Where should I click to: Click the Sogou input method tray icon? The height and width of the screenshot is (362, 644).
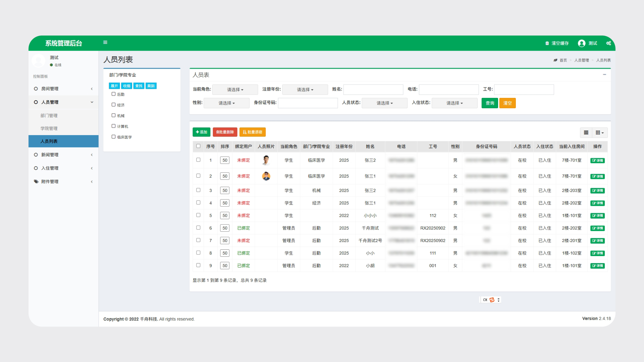click(492, 300)
